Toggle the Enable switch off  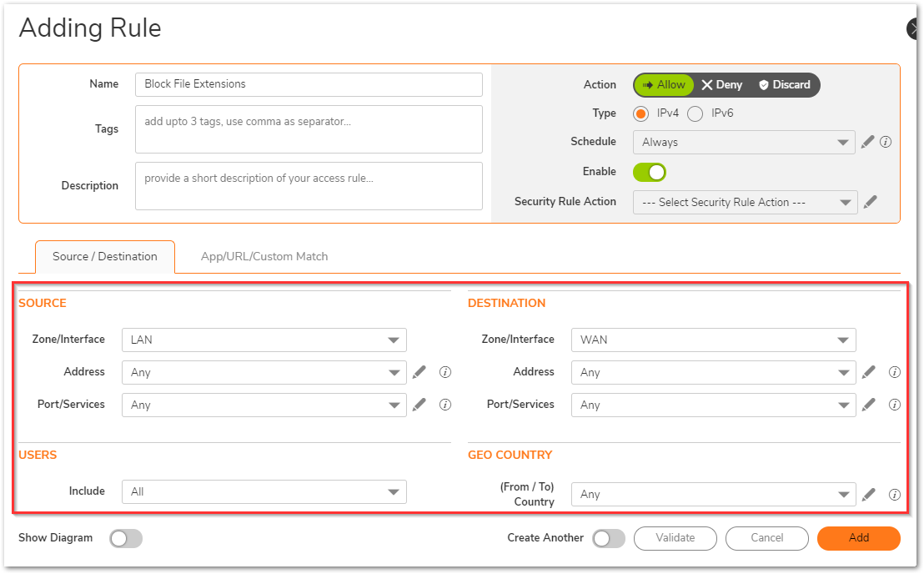point(650,172)
